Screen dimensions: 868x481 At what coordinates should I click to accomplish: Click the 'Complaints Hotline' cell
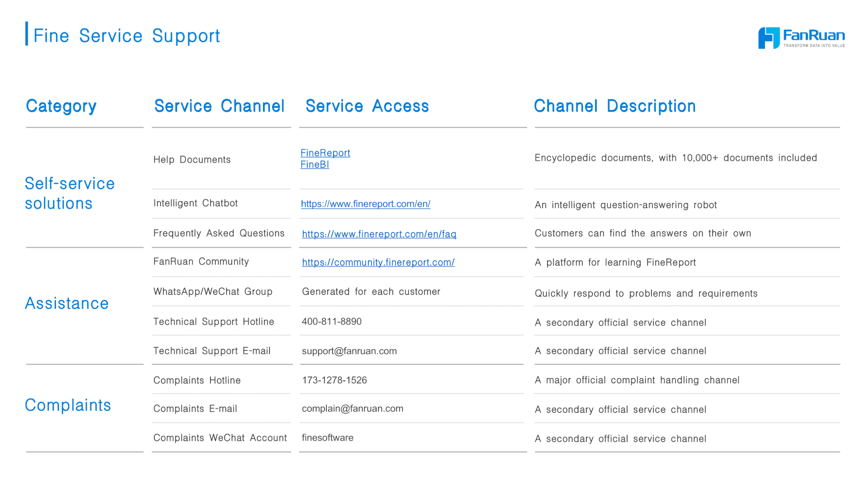coord(197,380)
